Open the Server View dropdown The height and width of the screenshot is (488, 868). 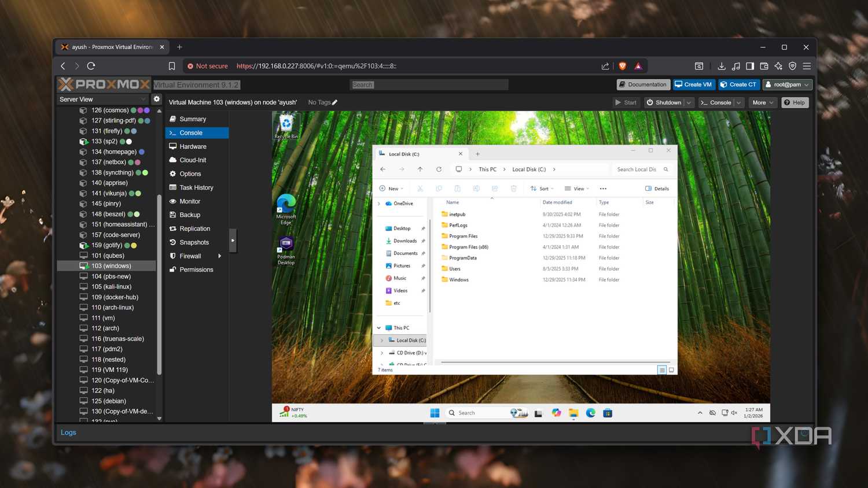tap(103, 99)
